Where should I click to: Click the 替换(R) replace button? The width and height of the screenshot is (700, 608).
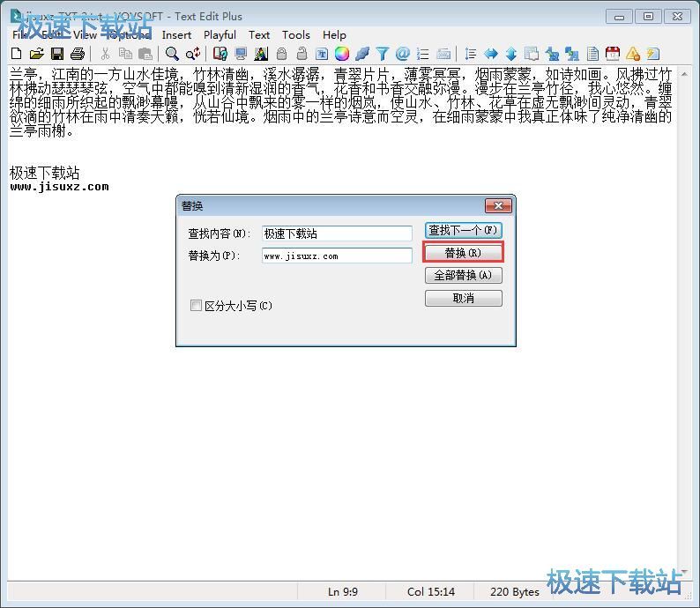pos(464,253)
